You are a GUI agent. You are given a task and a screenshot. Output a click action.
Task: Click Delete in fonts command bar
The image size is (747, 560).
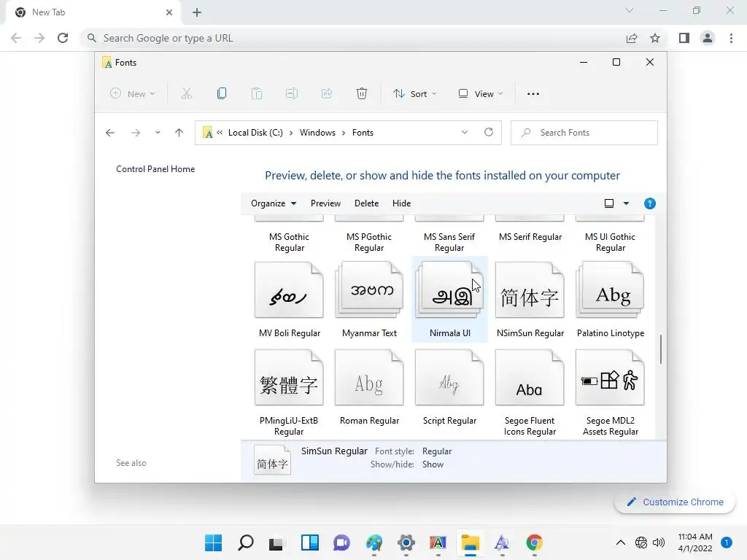pyautogui.click(x=366, y=203)
